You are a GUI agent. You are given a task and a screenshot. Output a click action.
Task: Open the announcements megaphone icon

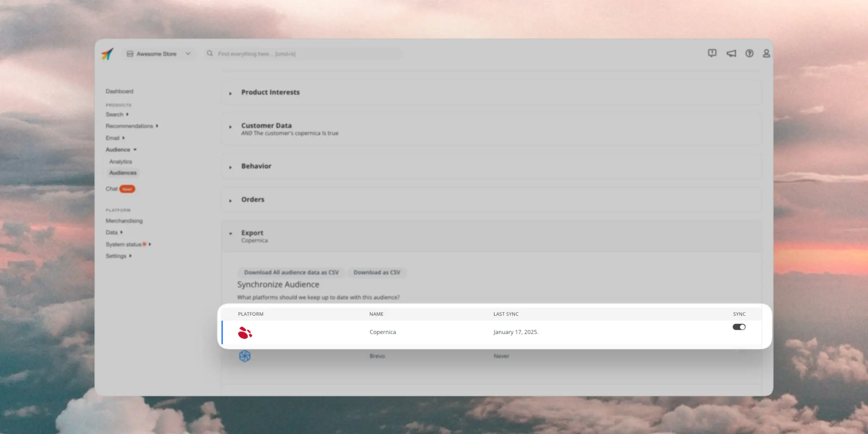click(731, 54)
